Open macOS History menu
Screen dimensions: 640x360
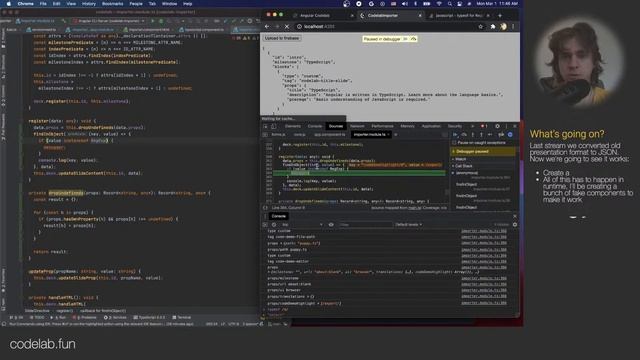(x=89, y=4)
